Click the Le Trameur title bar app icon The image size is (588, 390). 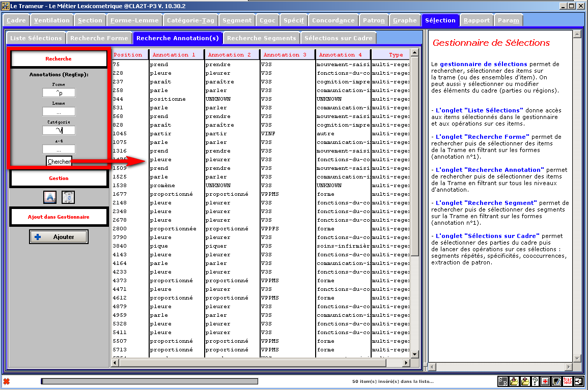coord(5,6)
